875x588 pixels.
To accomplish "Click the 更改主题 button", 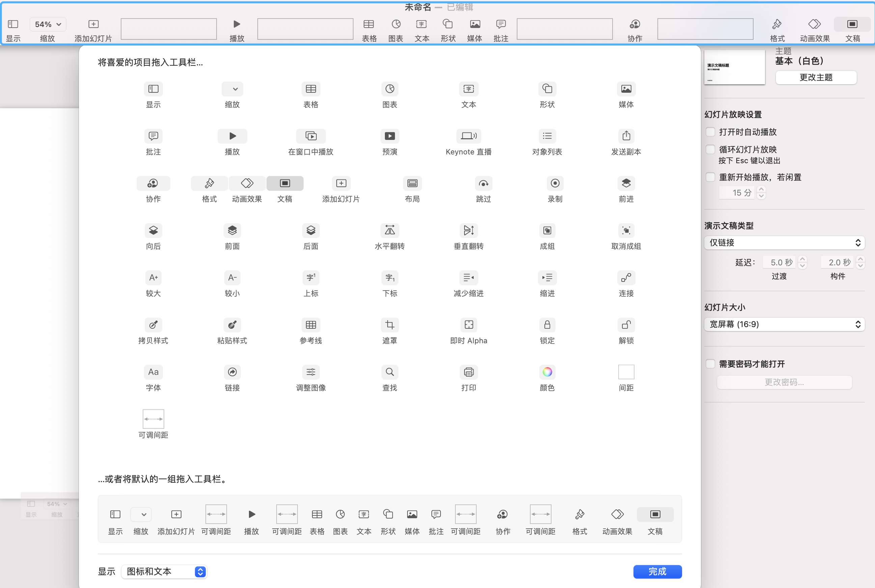I will pos(816,77).
